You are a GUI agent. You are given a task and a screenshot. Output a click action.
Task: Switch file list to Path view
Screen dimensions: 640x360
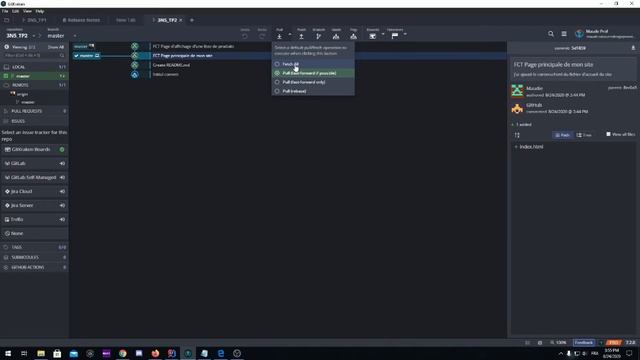click(x=562, y=135)
